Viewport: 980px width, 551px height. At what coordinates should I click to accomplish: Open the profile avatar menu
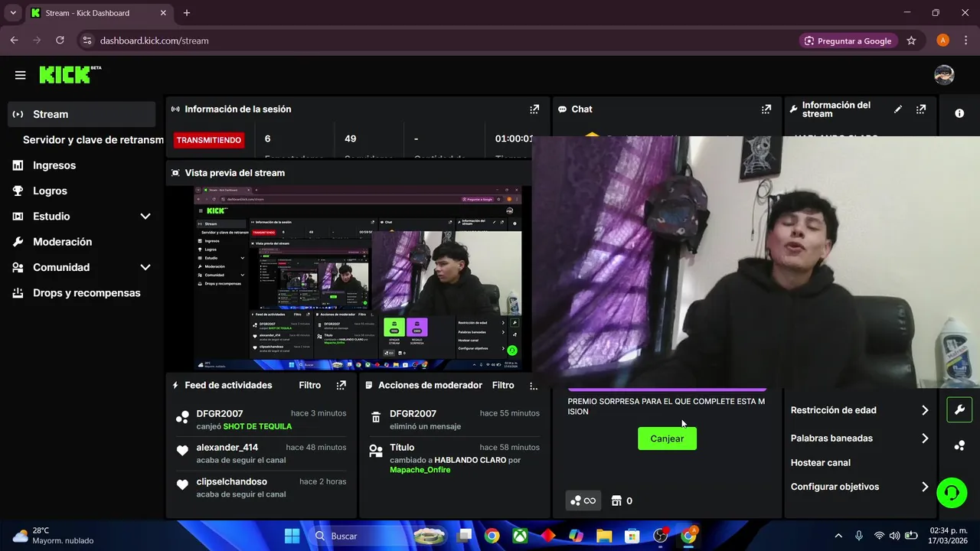click(944, 75)
